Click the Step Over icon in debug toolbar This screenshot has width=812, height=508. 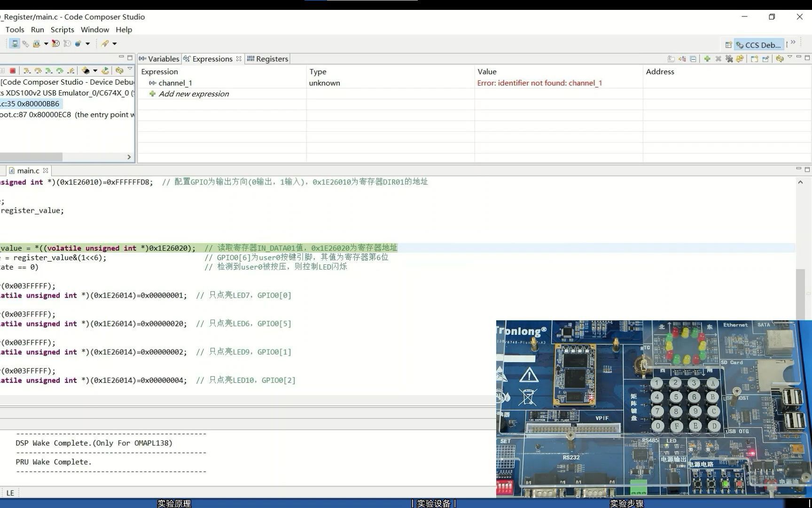pyautogui.click(x=38, y=71)
